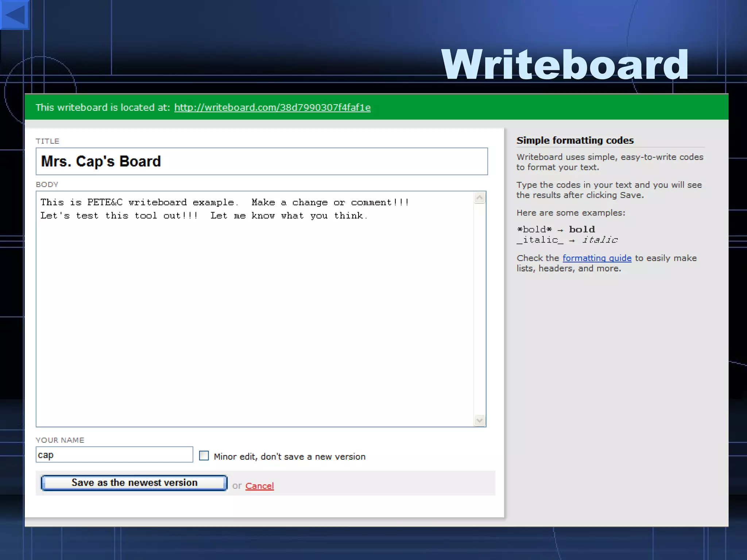Screen dimensions: 747x560
Task: Open the formatting guide link
Action: (597, 258)
